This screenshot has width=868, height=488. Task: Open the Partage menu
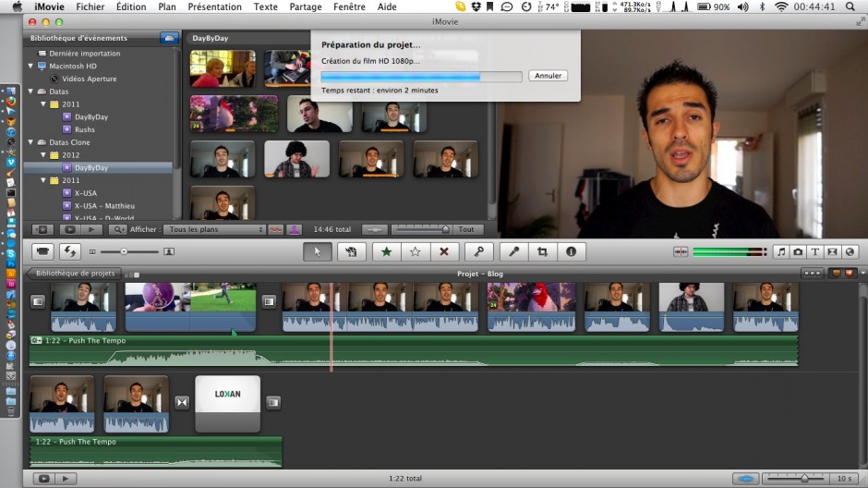pos(306,6)
